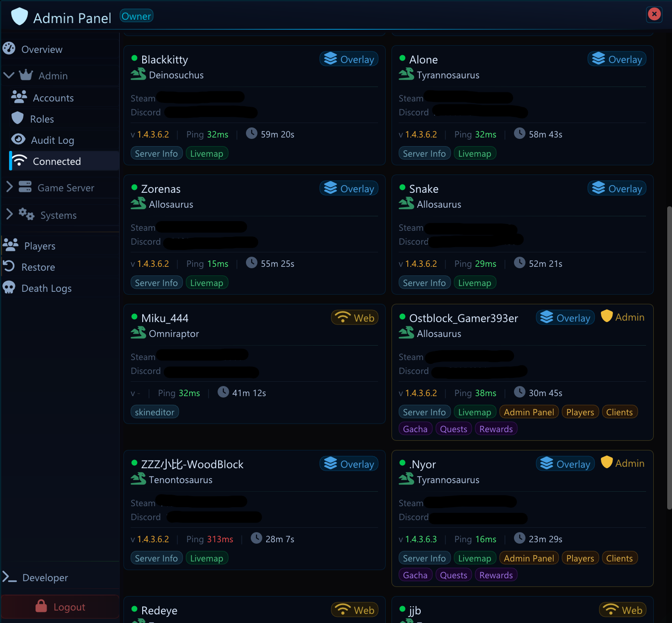
Task: Click the Players group icon
Action: 11,245
